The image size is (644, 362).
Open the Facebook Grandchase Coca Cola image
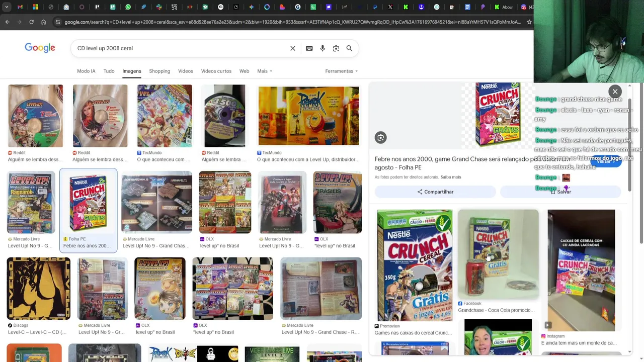pos(498,254)
